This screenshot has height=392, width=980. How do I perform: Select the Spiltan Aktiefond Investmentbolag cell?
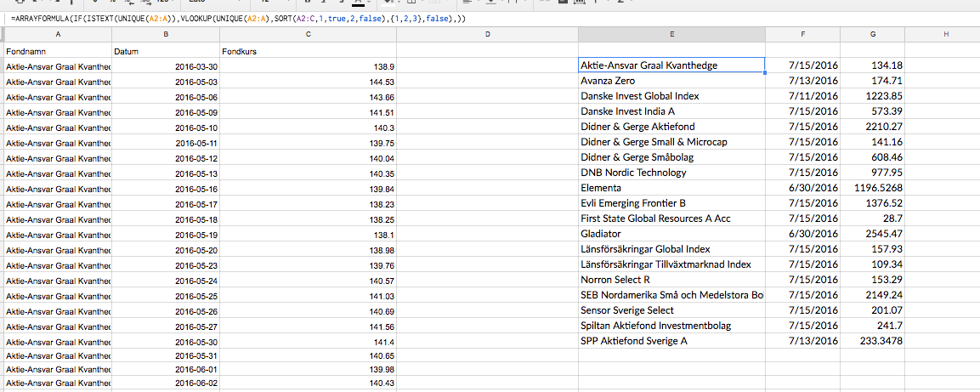[671, 326]
